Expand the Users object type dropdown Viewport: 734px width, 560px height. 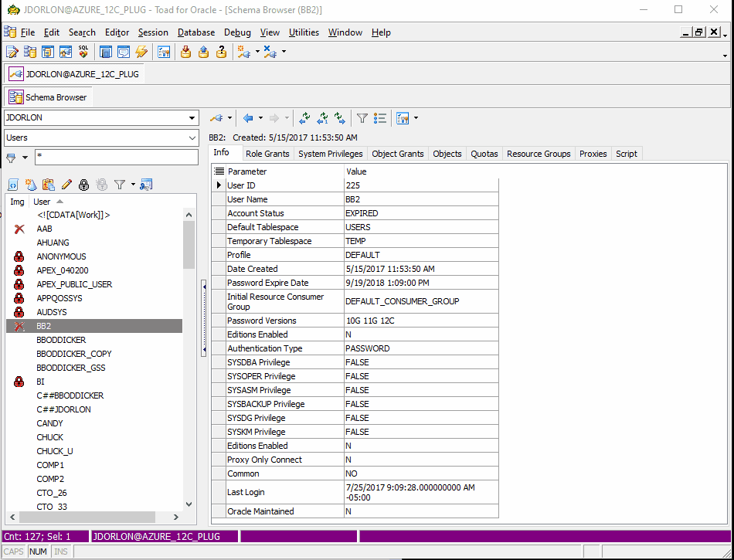point(192,138)
